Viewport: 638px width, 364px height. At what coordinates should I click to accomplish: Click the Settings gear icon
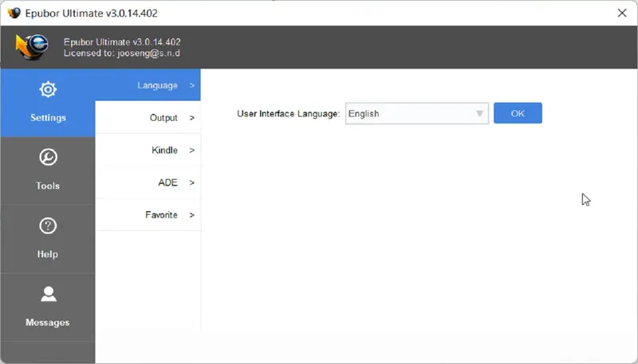coord(48,89)
